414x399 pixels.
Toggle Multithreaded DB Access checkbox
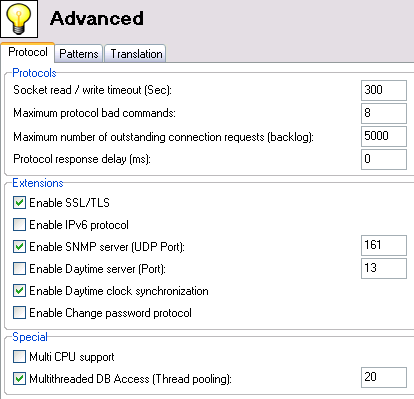tap(19, 379)
